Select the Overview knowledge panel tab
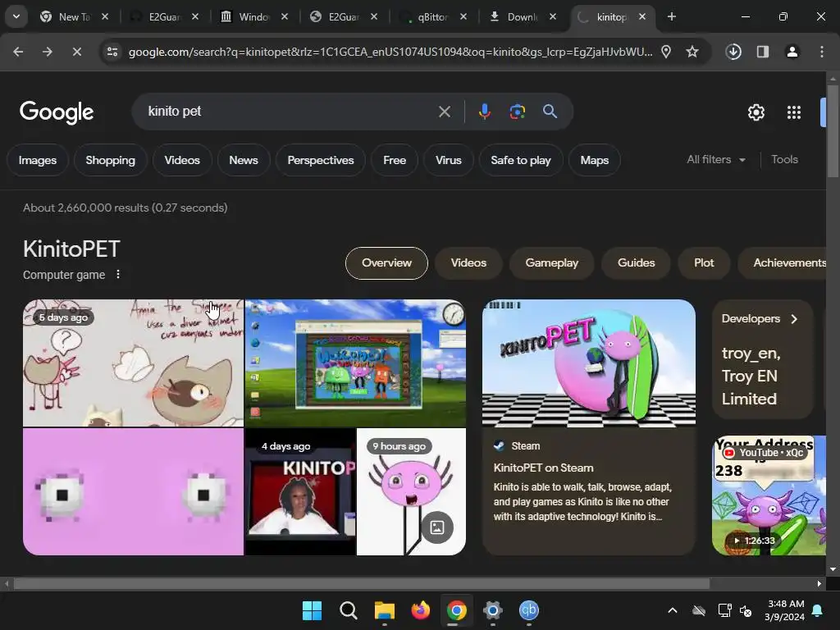 click(x=387, y=263)
